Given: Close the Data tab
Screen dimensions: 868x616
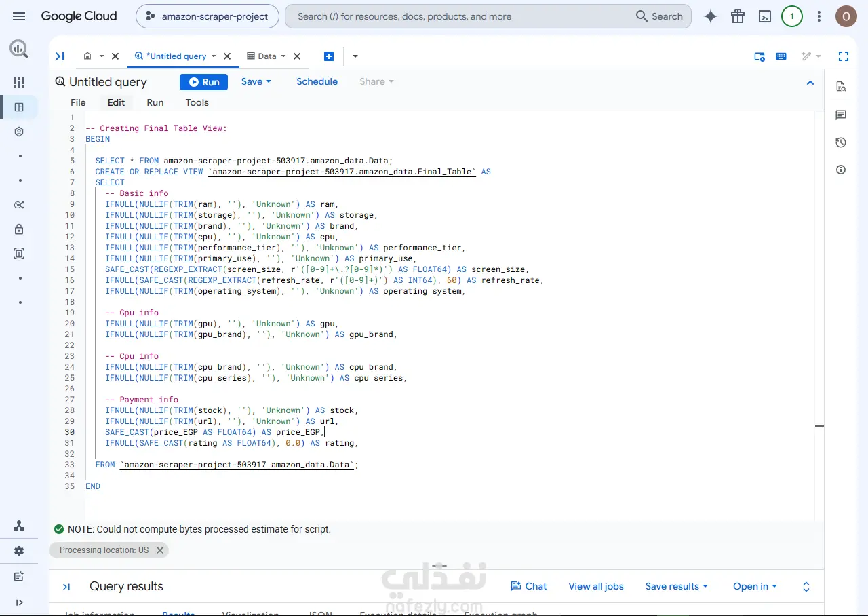Looking at the screenshot, I should coord(297,56).
